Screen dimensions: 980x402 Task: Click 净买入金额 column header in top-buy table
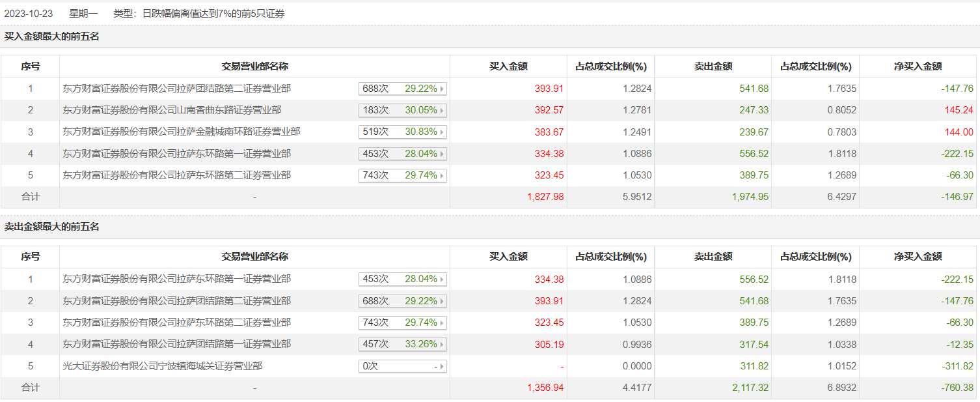[x=918, y=66]
